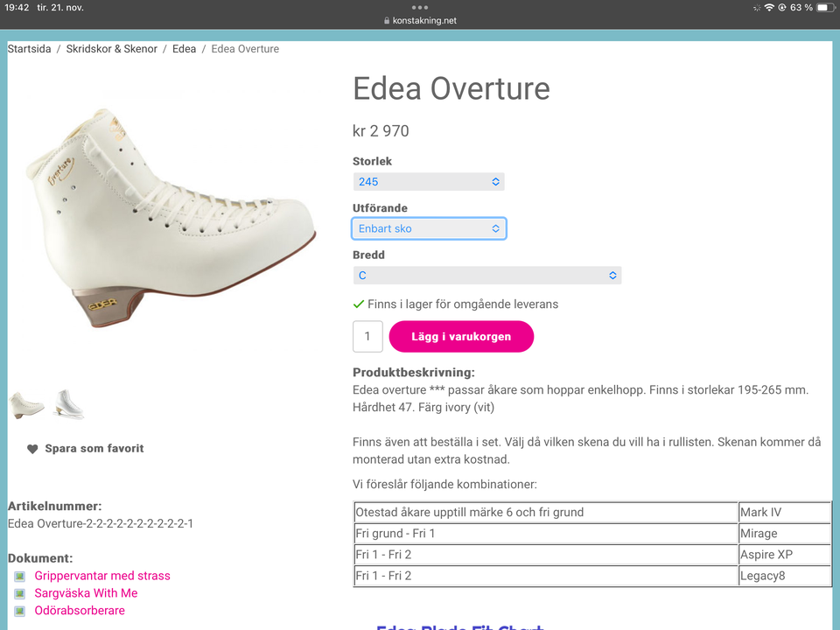This screenshot has width=840, height=630.
Task: Open the Utförande dropdown showing Enbart sko
Action: tap(429, 228)
